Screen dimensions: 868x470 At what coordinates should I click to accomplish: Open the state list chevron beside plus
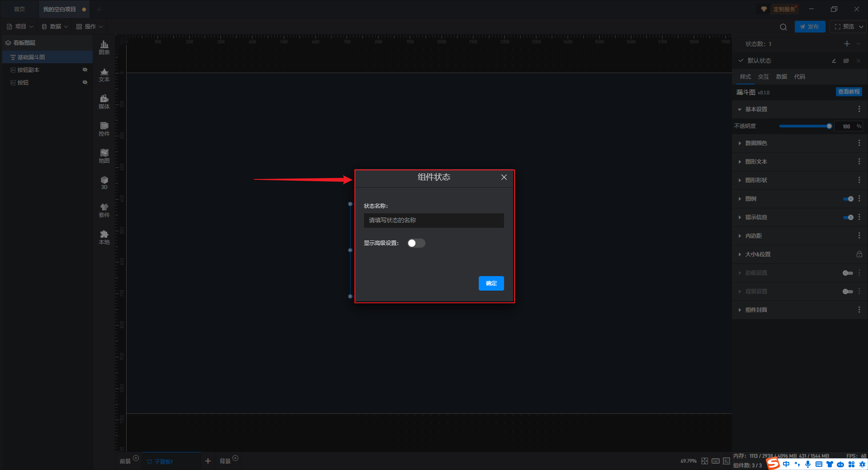click(858, 44)
